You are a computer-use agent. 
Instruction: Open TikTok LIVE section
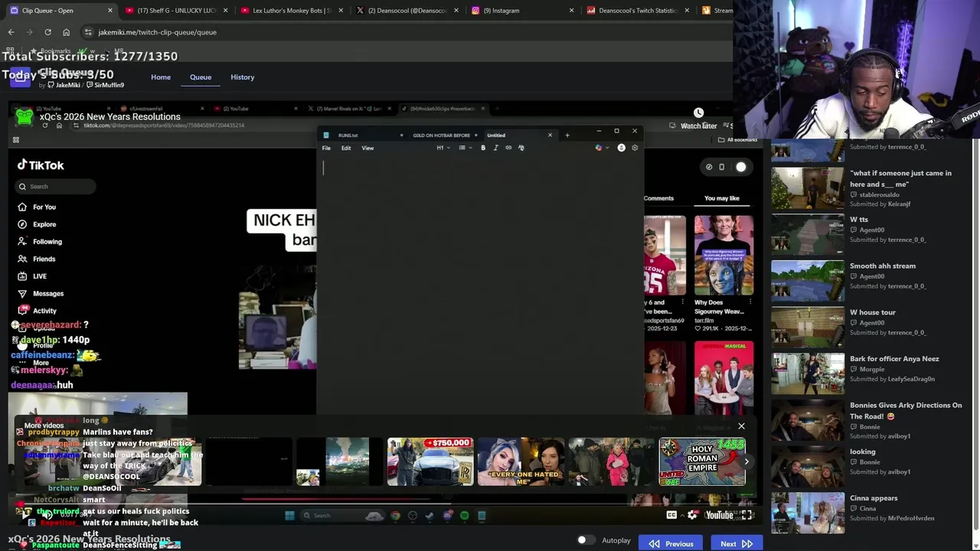(32, 276)
